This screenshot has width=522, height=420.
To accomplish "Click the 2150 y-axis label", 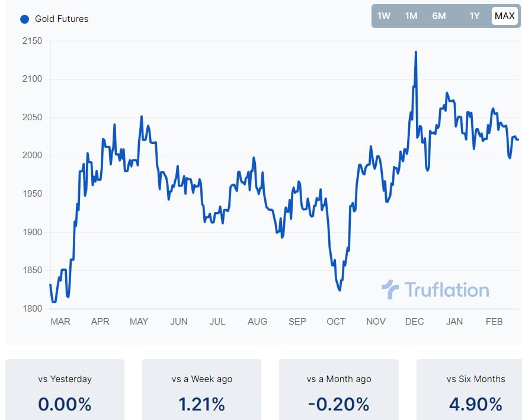I will (33, 41).
